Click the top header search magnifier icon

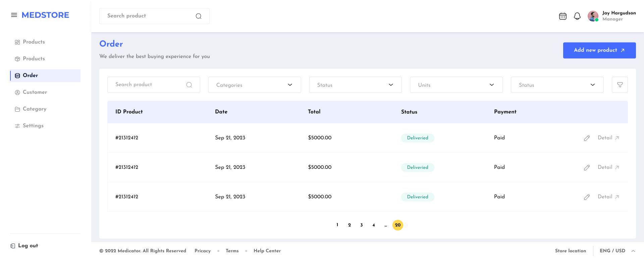click(199, 16)
